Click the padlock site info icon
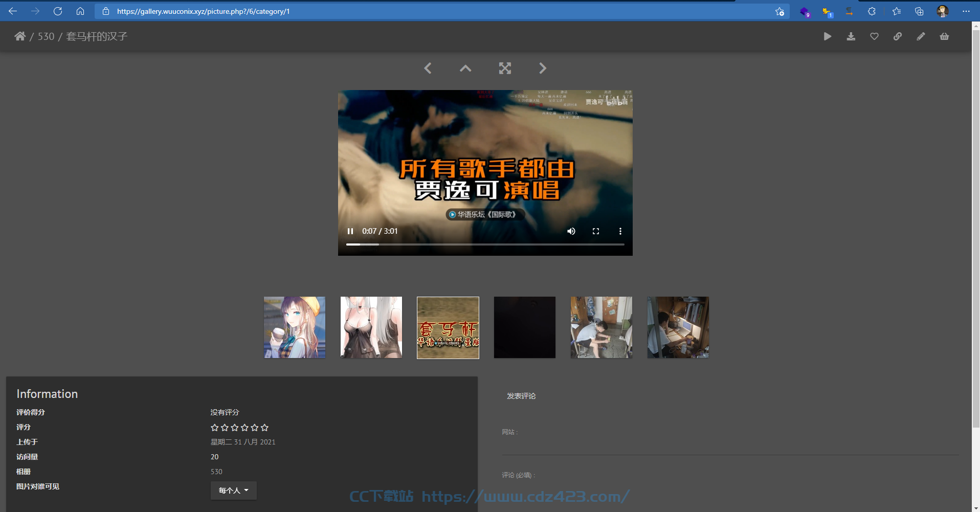Viewport: 980px width, 512px height. (x=106, y=11)
